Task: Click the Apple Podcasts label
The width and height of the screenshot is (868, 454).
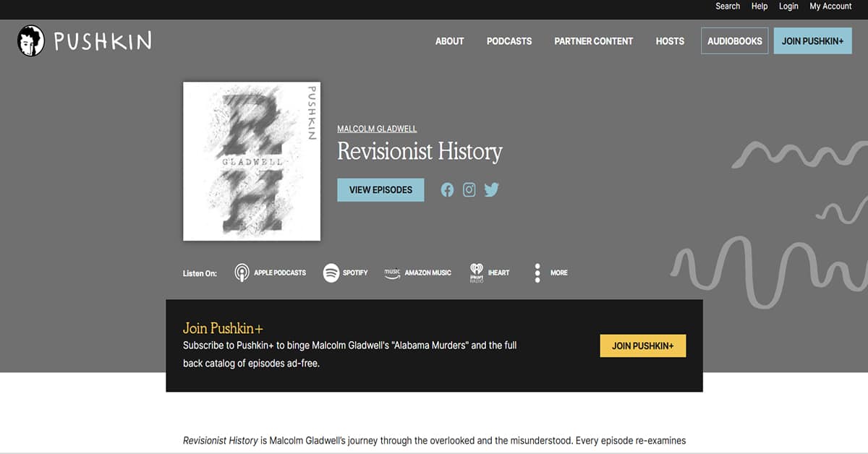Action: (280, 273)
